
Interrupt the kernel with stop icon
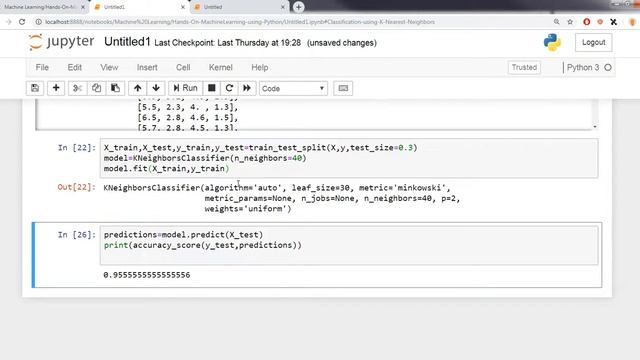coord(211,88)
